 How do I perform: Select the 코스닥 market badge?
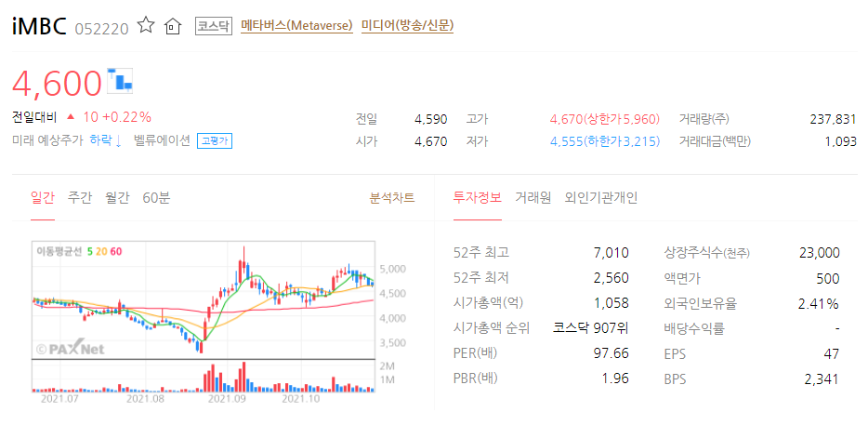(213, 26)
